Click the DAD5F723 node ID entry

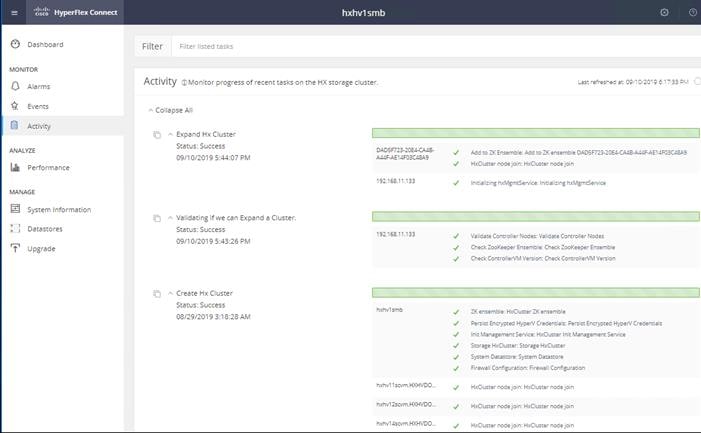pyautogui.click(x=405, y=154)
